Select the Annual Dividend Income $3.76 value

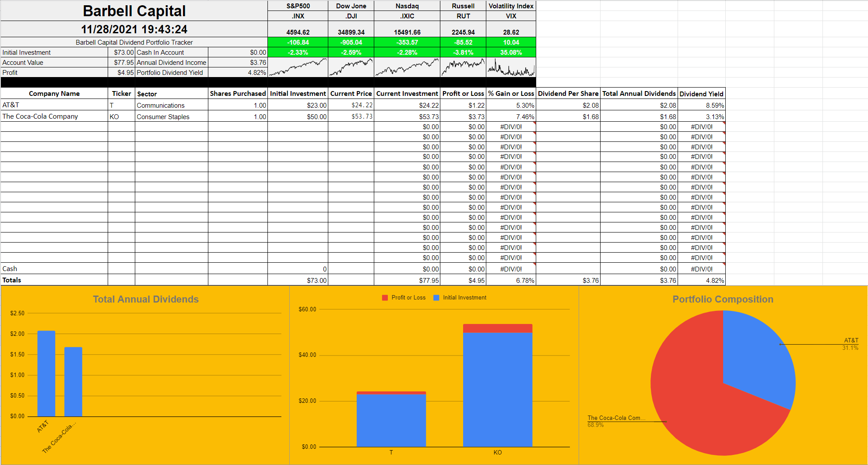point(238,63)
